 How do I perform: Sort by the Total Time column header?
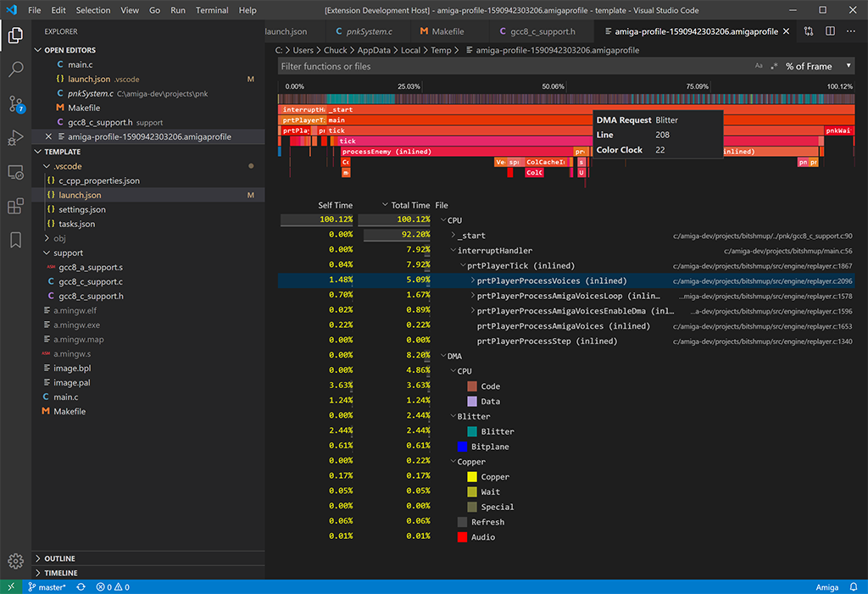coord(410,205)
